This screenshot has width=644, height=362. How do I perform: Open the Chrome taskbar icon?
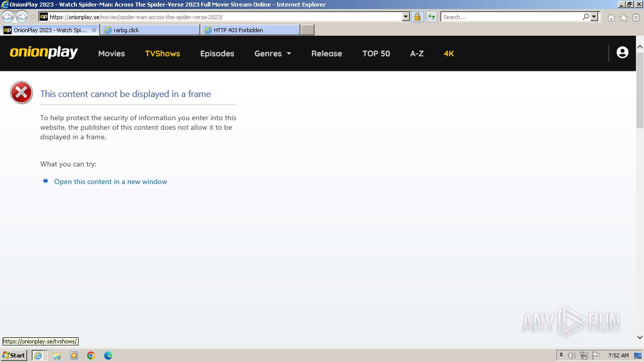[91, 355]
